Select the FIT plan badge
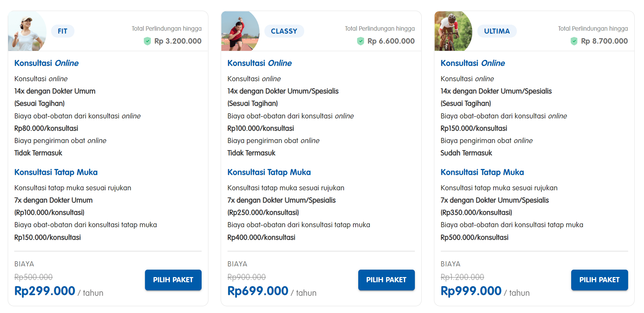Viewport: 644px width, 313px height. 63,31
